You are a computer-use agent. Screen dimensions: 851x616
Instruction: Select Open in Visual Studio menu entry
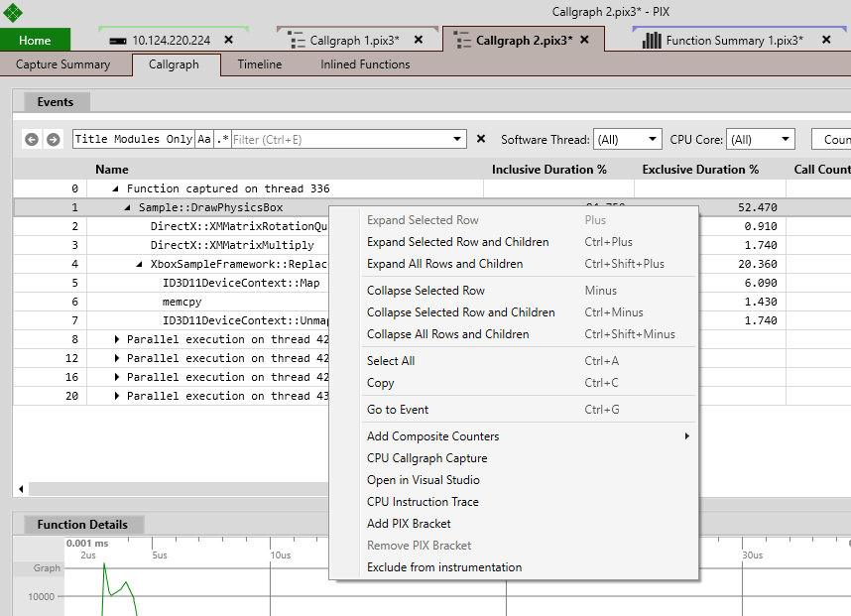pos(424,480)
